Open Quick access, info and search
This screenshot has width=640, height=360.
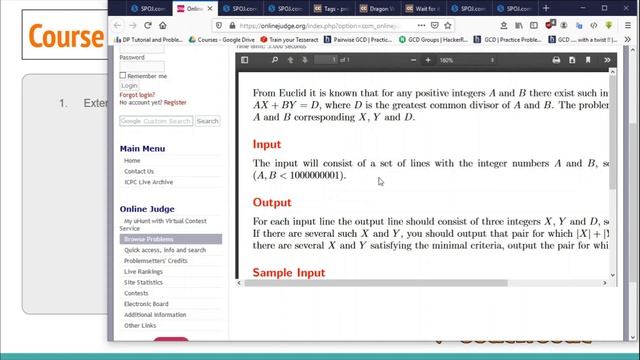pyautogui.click(x=165, y=250)
